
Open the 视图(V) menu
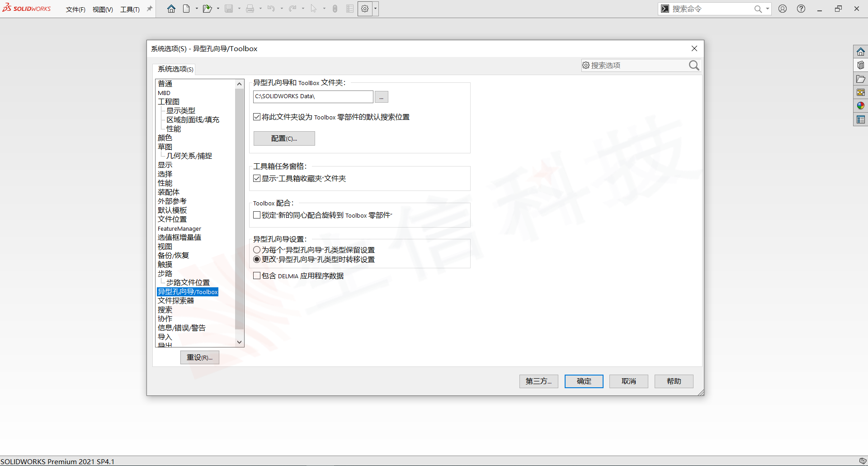[103, 10]
